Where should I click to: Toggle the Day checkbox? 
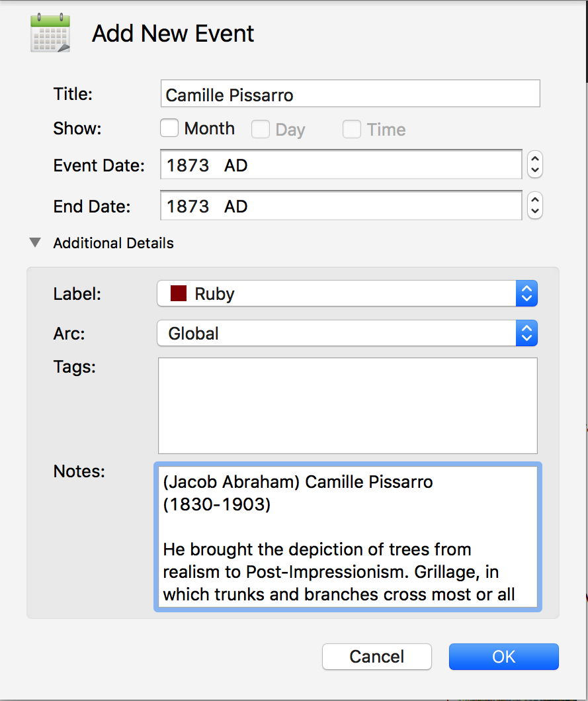261,129
